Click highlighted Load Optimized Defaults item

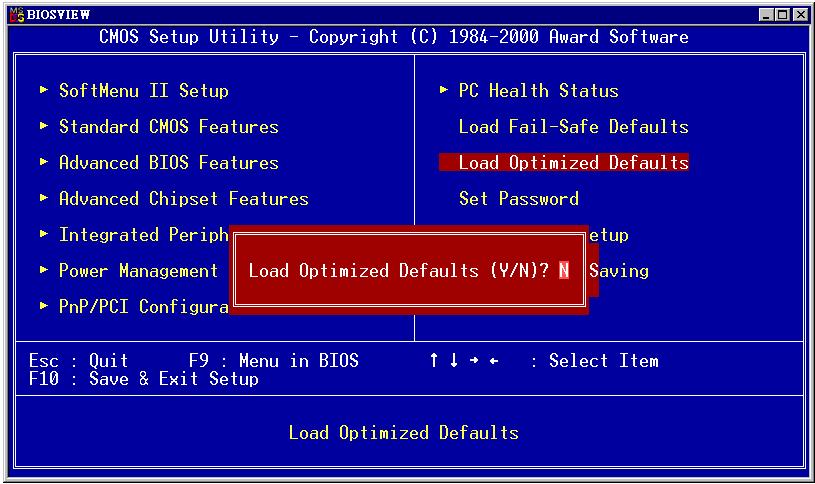(564, 163)
